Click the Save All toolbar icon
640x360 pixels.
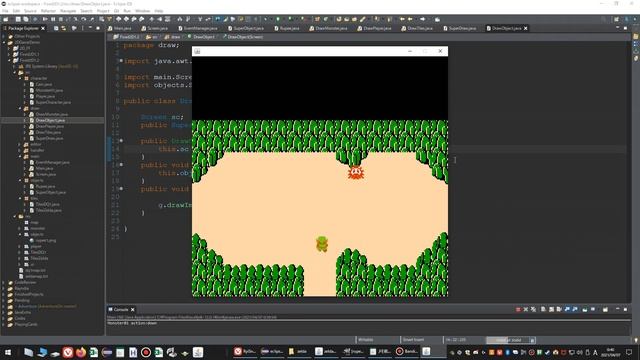click(x=26, y=19)
